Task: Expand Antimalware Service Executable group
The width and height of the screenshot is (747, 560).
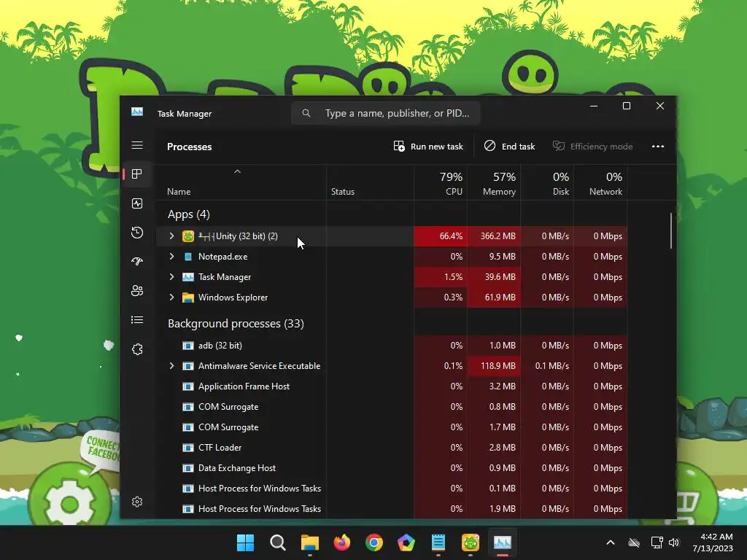Action: [x=171, y=366]
